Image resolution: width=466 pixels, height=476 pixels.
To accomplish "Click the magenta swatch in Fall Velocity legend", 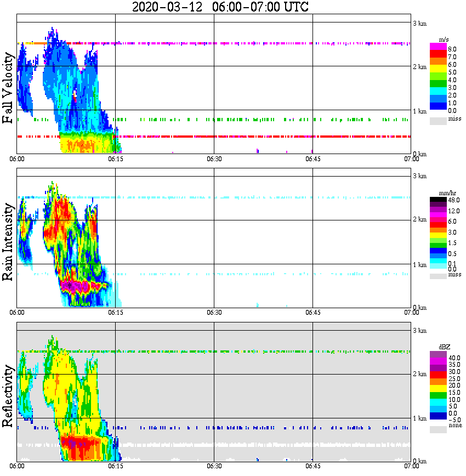I will 438,47.
